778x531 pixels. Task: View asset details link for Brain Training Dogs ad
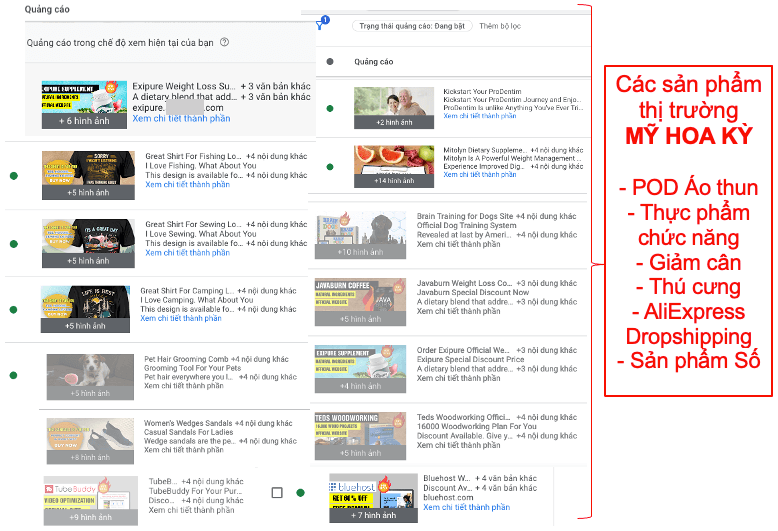[458, 244]
